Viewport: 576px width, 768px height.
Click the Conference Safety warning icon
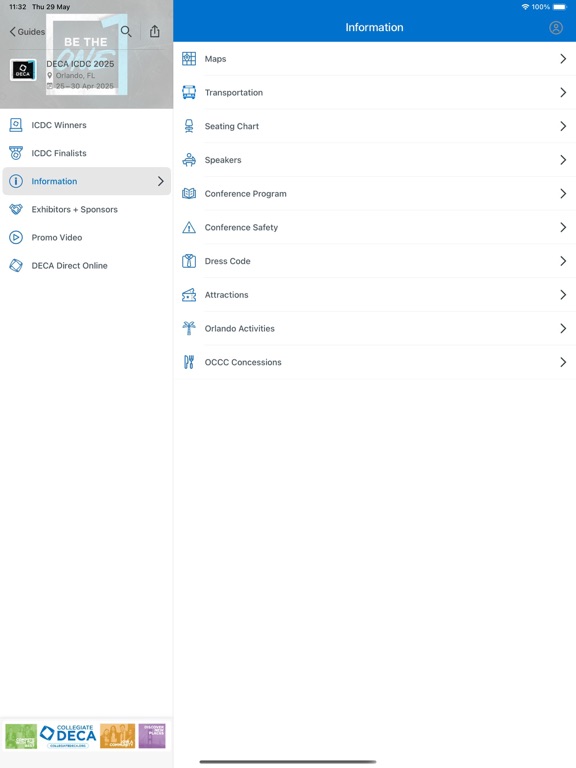pos(189,227)
